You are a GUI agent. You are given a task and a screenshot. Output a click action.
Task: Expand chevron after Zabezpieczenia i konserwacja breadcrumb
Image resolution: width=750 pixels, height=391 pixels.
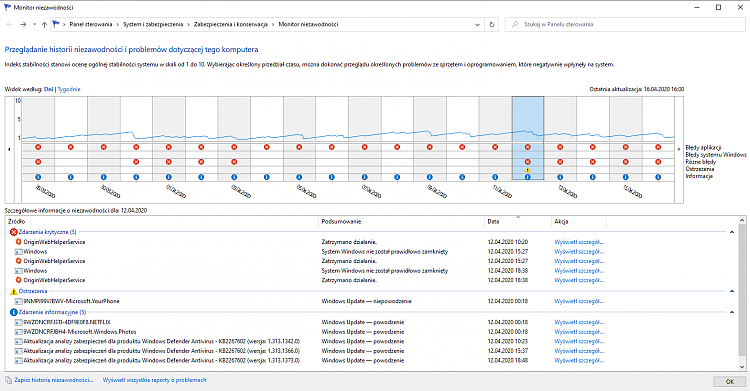273,24
